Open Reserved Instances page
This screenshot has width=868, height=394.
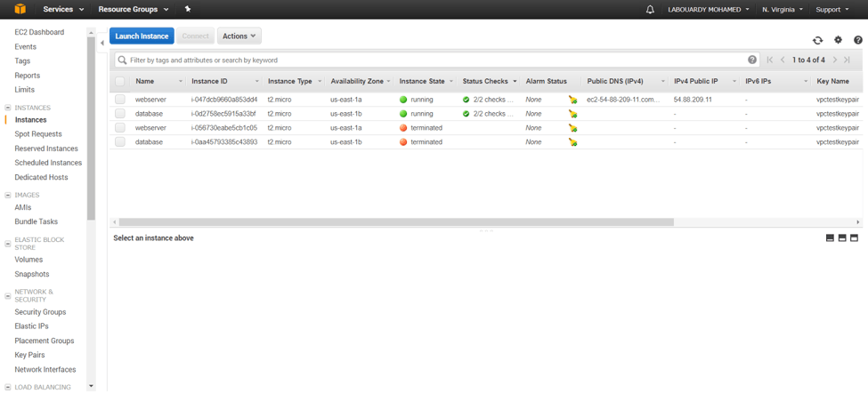pos(46,149)
